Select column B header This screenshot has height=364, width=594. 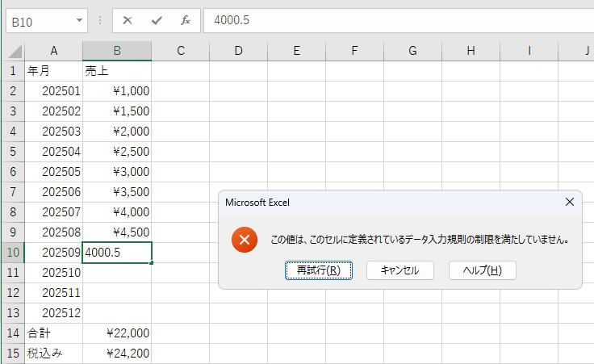[x=117, y=51]
